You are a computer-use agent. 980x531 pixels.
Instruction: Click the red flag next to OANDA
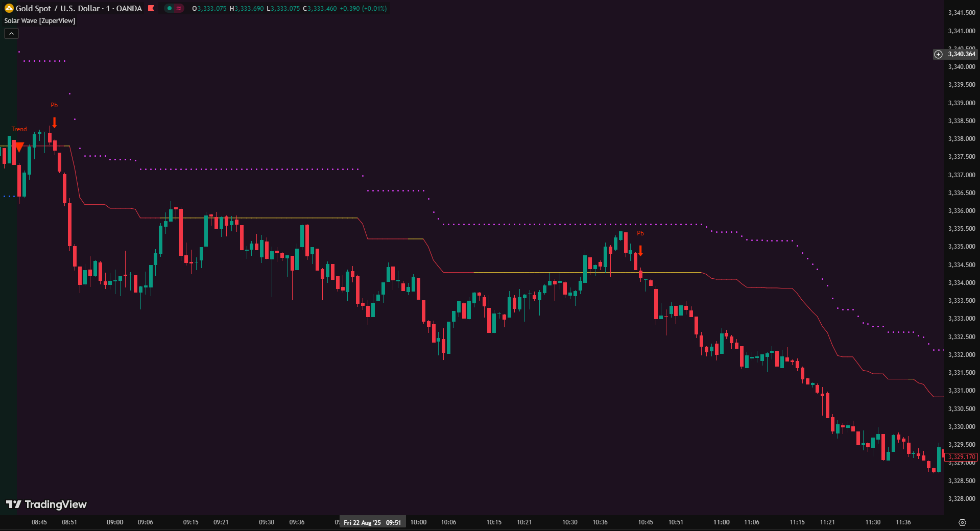(x=151, y=8)
